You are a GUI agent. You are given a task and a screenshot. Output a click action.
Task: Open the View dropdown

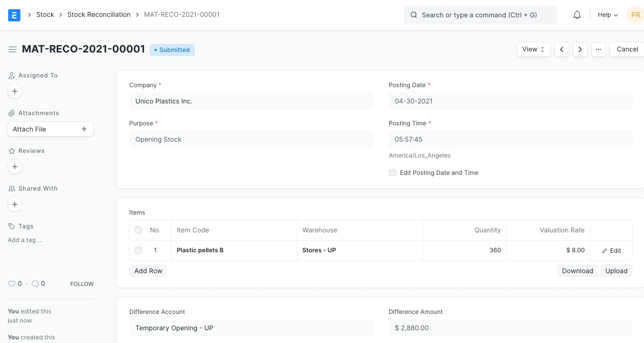[x=533, y=49]
